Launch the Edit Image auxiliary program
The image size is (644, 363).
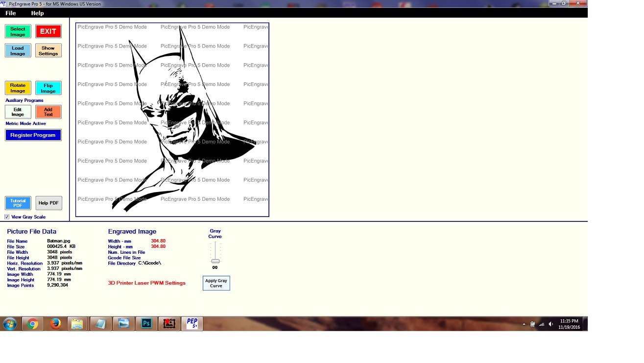point(18,112)
